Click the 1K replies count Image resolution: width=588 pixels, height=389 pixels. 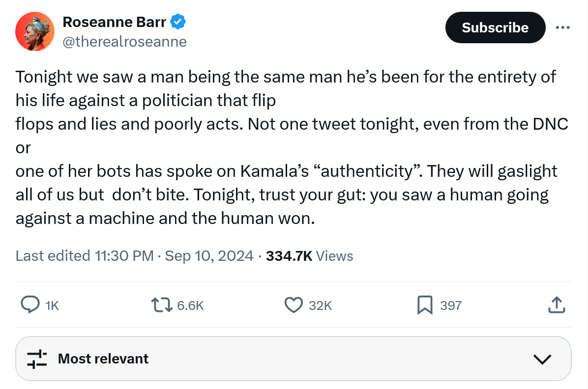(x=52, y=306)
